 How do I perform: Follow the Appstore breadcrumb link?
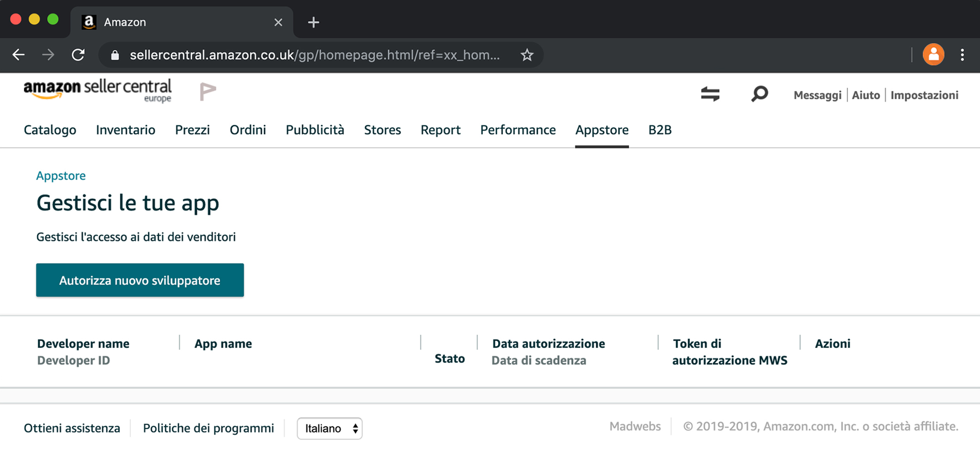pyautogui.click(x=61, y=176)
